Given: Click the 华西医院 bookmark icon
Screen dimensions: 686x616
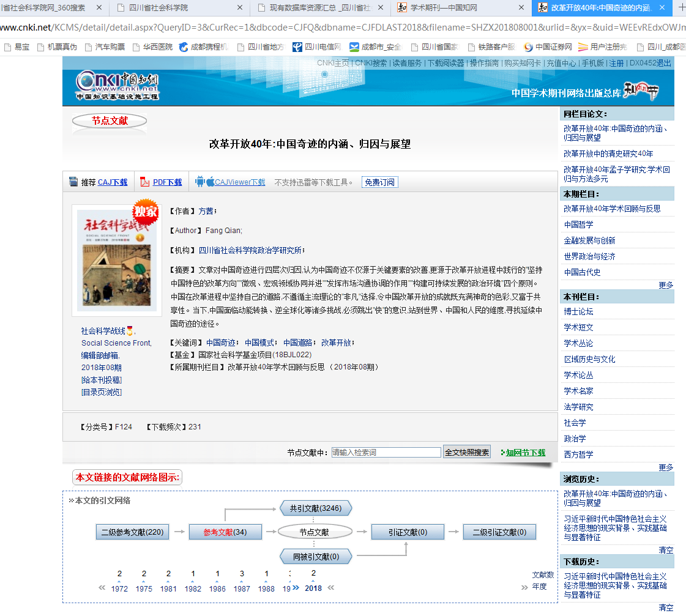Looking at the screenshot, I should click(x=135, y=47).
